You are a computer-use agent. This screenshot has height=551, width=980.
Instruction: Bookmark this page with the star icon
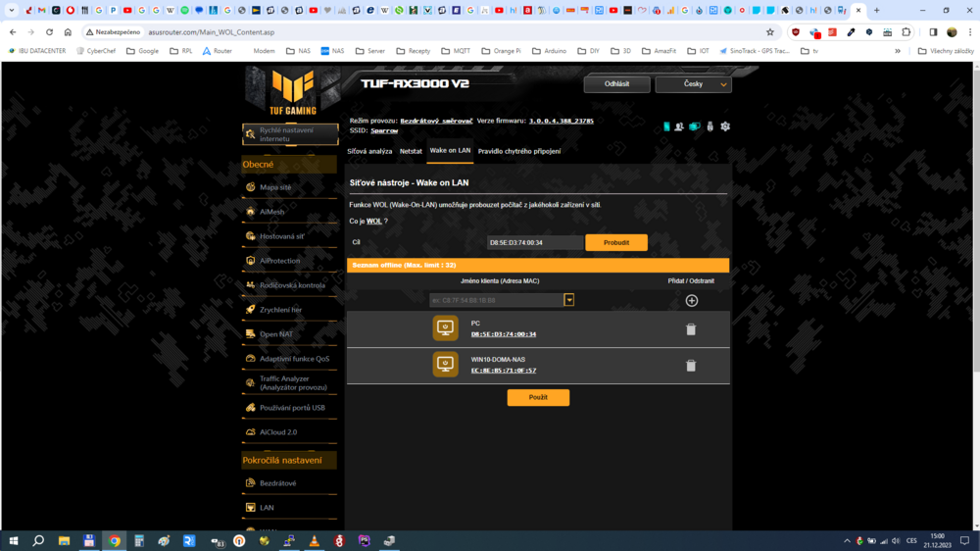coord(770,31)
